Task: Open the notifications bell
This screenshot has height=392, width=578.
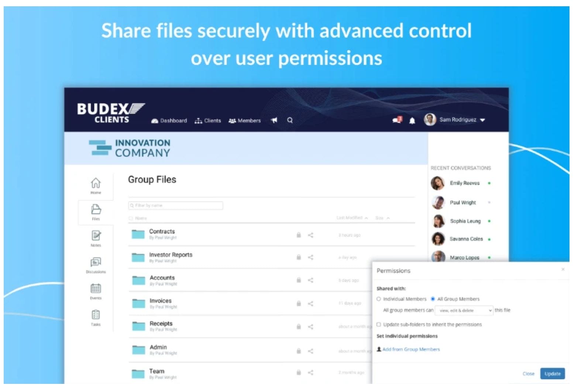Action: [412, 120]
